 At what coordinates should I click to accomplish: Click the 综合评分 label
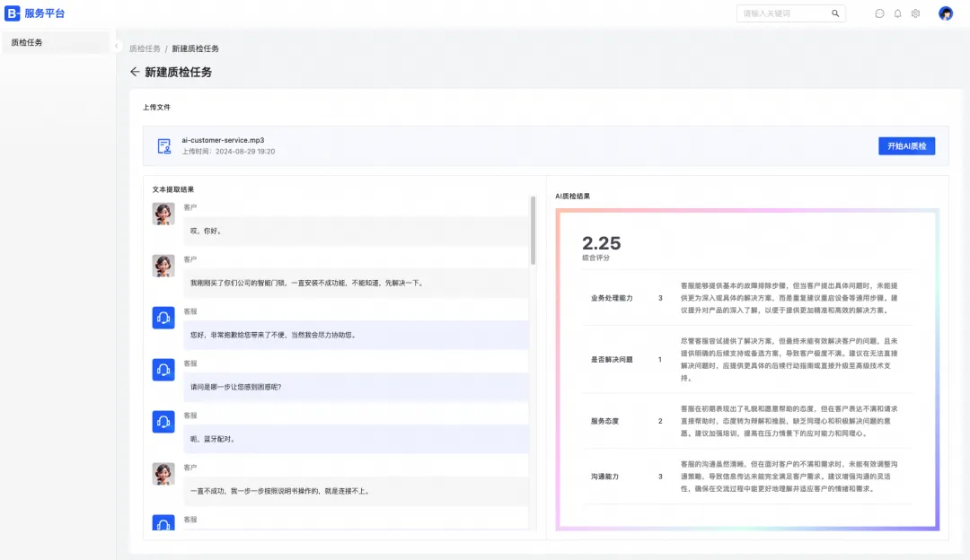(x=595, y=258)
